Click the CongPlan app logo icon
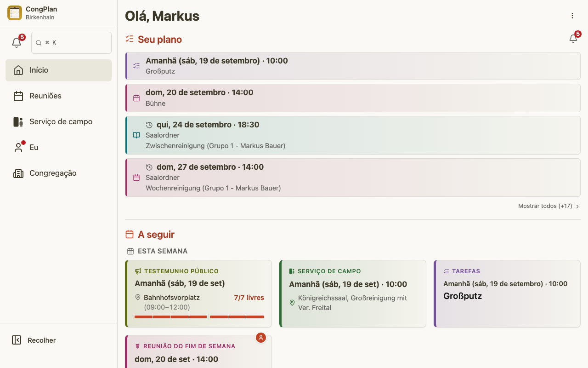588x368 pixels. [15, 13]
